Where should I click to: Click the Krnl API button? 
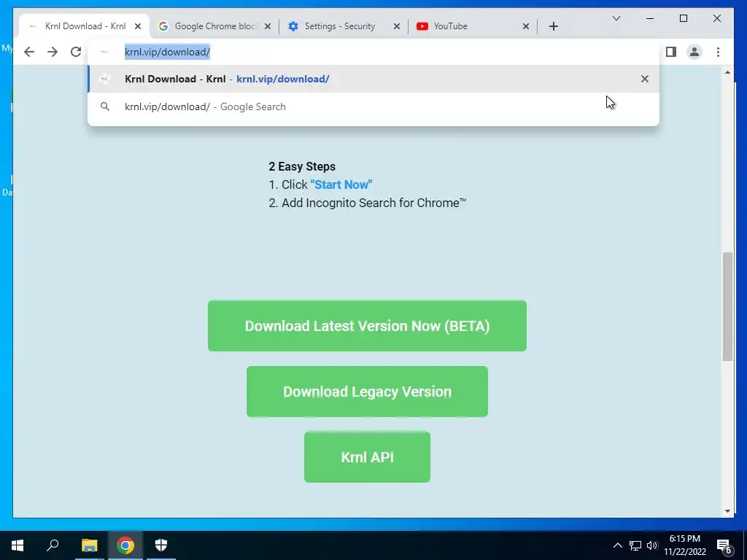click(x=367, y=457)
